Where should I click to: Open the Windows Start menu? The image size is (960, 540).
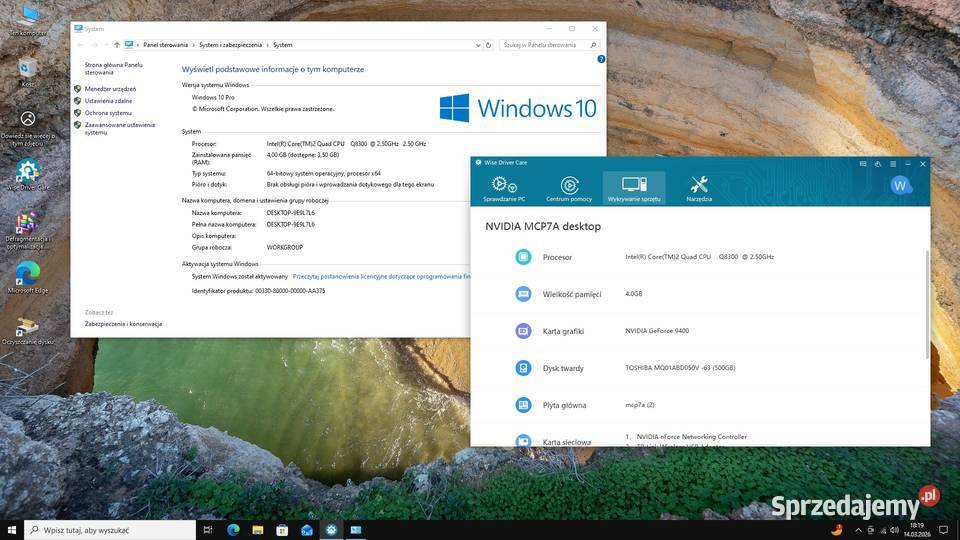[x=12, y=530]
